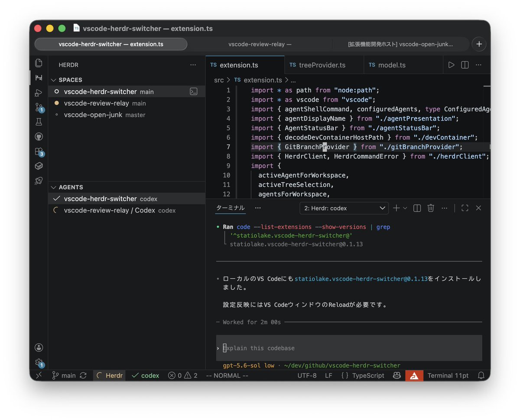520x420 pixels.
Task: Click '-- NORMAL --' vim mode status text
Action: 227,375
